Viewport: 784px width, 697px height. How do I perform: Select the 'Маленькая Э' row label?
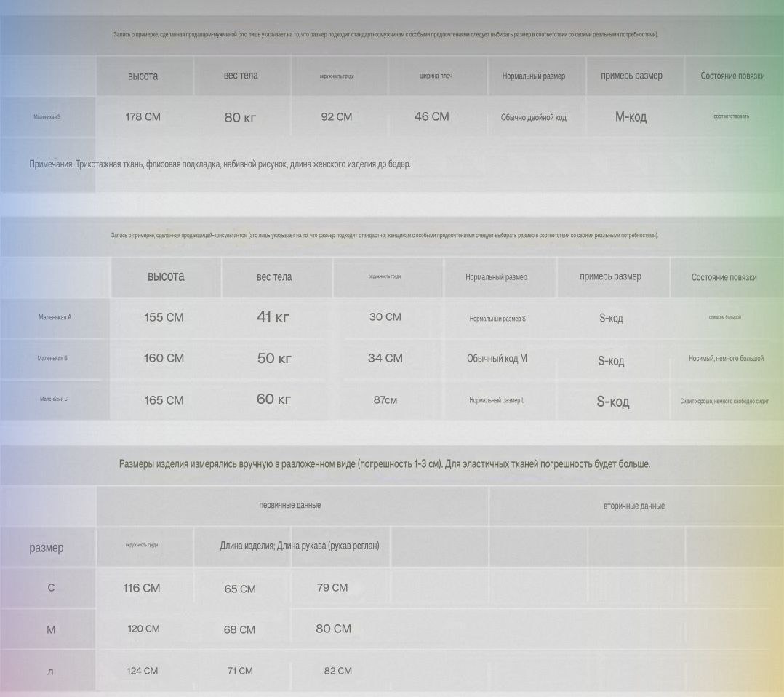[47, 116]
